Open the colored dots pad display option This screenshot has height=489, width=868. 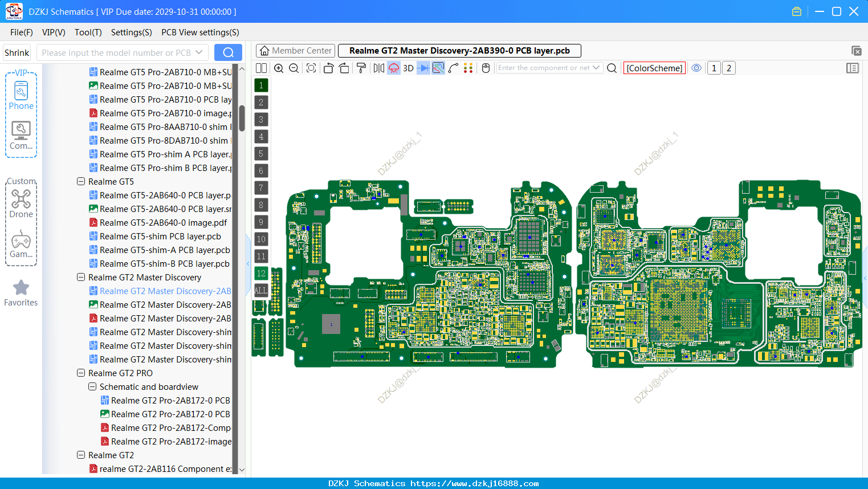468,68
